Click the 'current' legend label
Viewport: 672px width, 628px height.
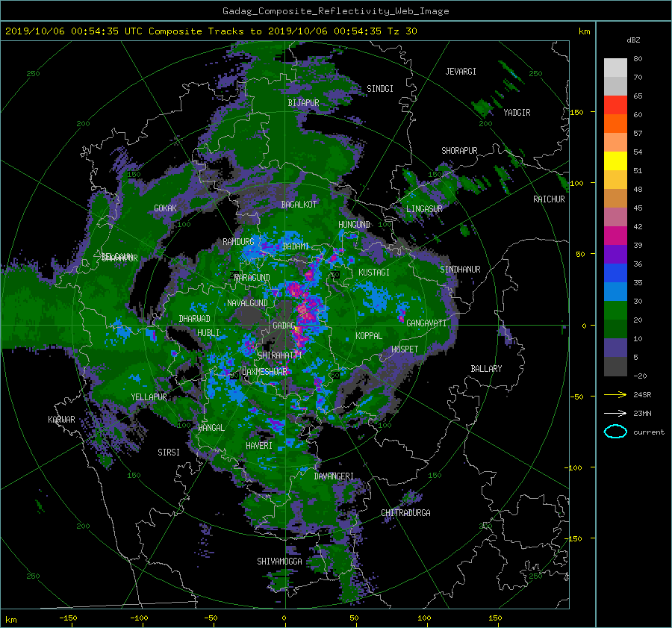(649, 432)
